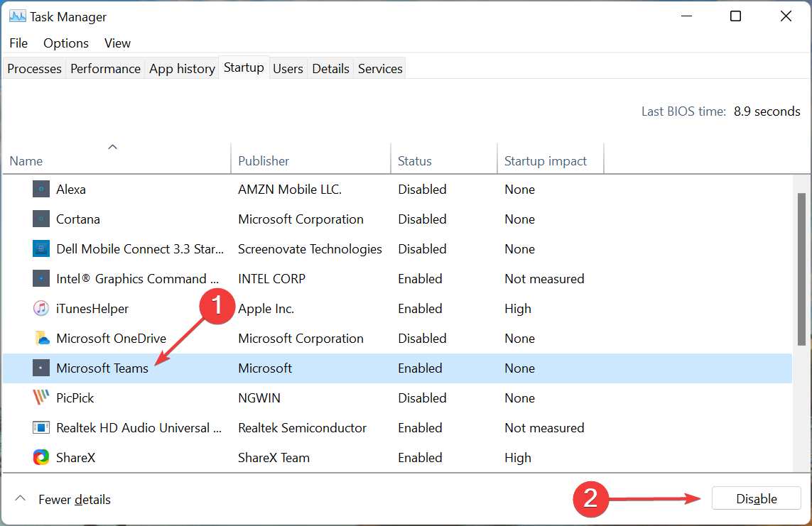Click Fewer details link text
The height and width of the screenshot is (526, 812).
coord(75,500)
